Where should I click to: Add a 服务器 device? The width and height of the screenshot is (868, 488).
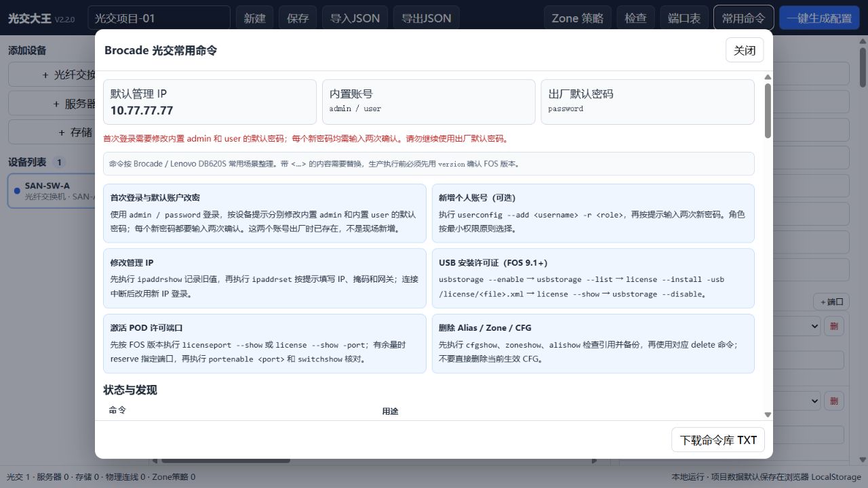coord(52,103)
